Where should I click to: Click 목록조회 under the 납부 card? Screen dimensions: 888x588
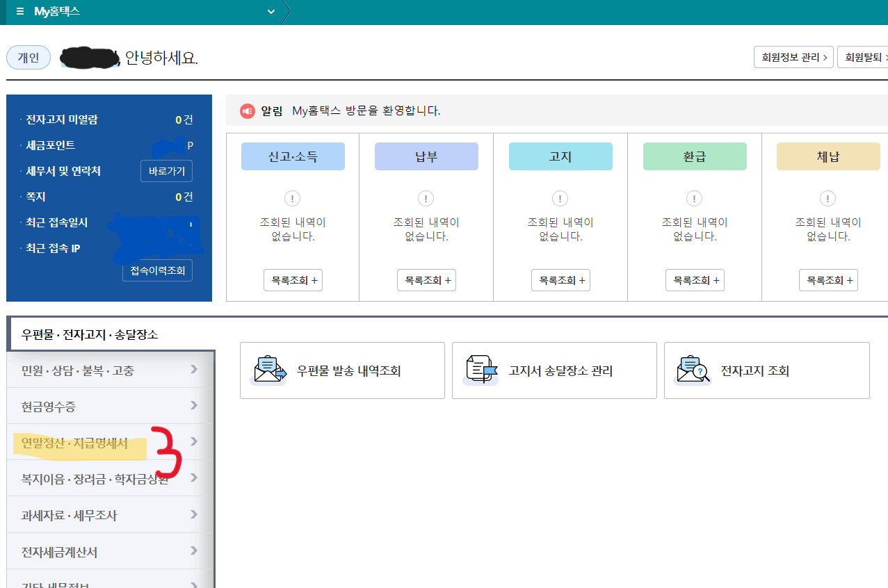(426, 279)
